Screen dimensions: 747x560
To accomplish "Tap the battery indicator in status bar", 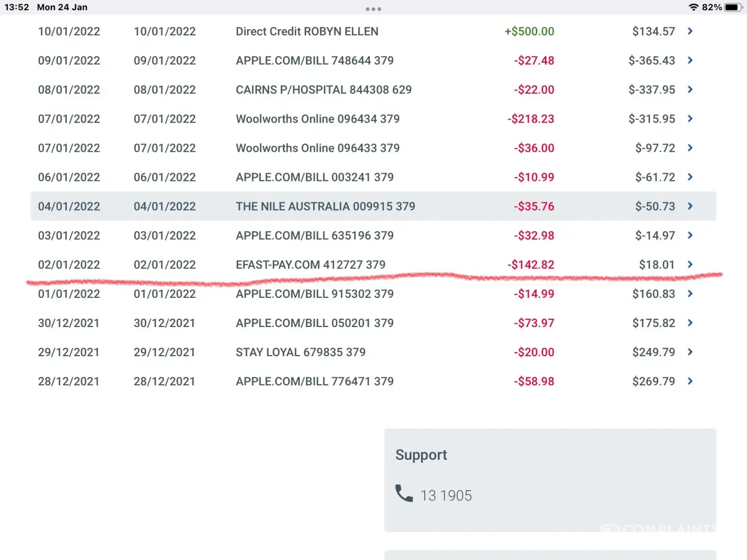I will [734, 7].
